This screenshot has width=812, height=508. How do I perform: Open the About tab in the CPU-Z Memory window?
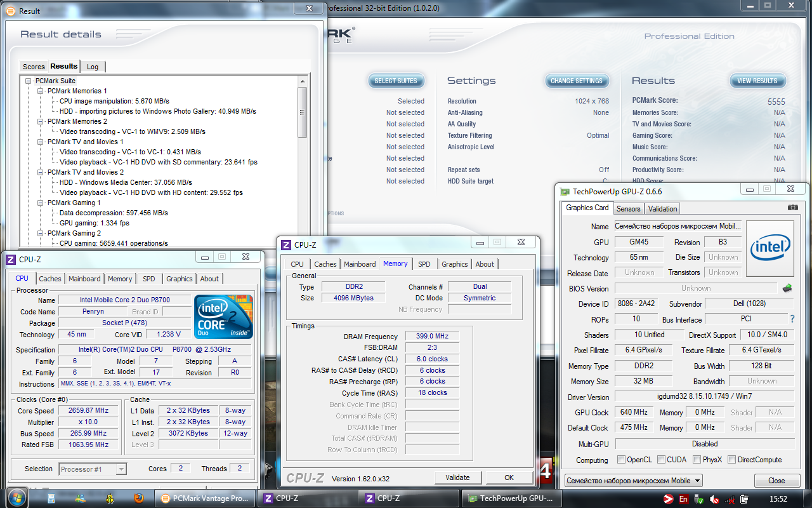[485, 264]
